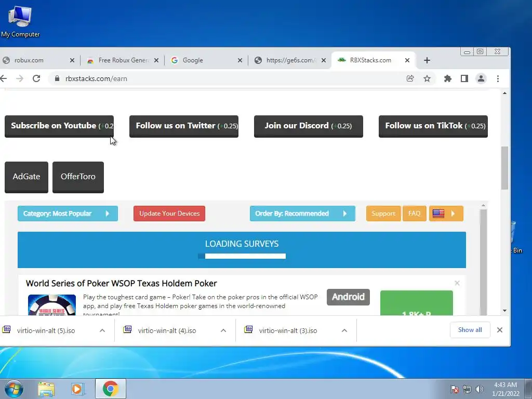Click Follow us on Twitter button
Viewport: 532px width, 399px height.
(184, 126)
